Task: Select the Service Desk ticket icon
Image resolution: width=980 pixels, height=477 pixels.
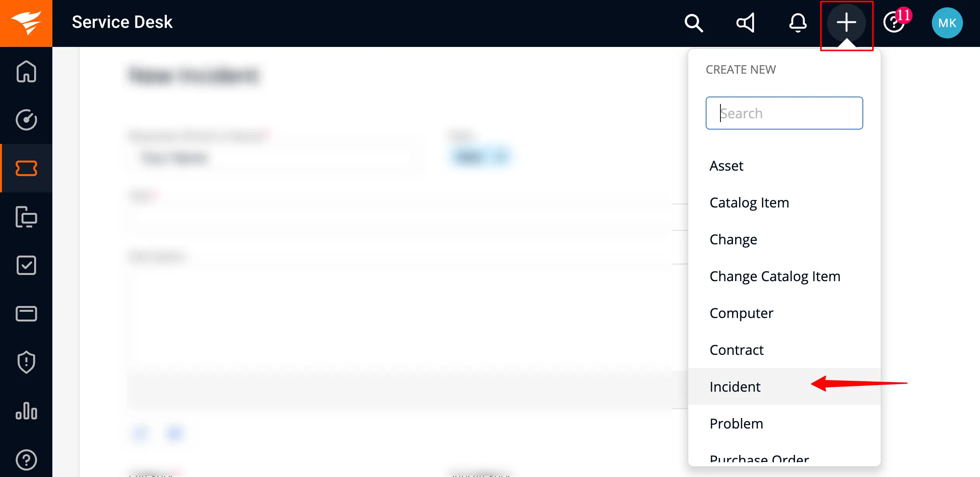Action: pos(26,168)
